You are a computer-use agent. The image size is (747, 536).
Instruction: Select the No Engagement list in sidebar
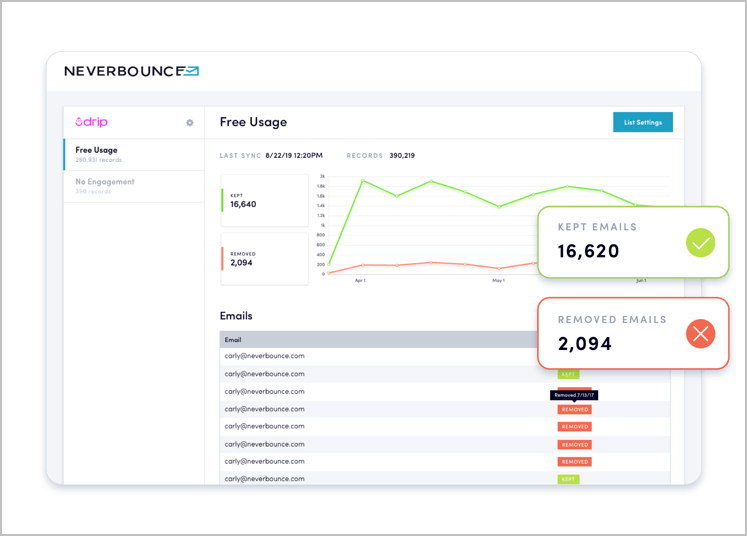(133, 185)
